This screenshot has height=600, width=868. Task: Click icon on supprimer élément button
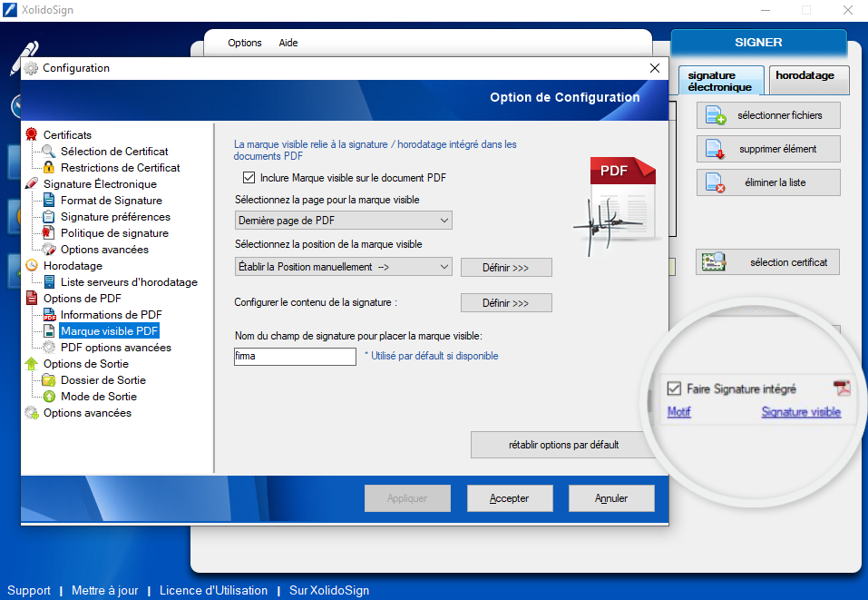coord(715,149)
